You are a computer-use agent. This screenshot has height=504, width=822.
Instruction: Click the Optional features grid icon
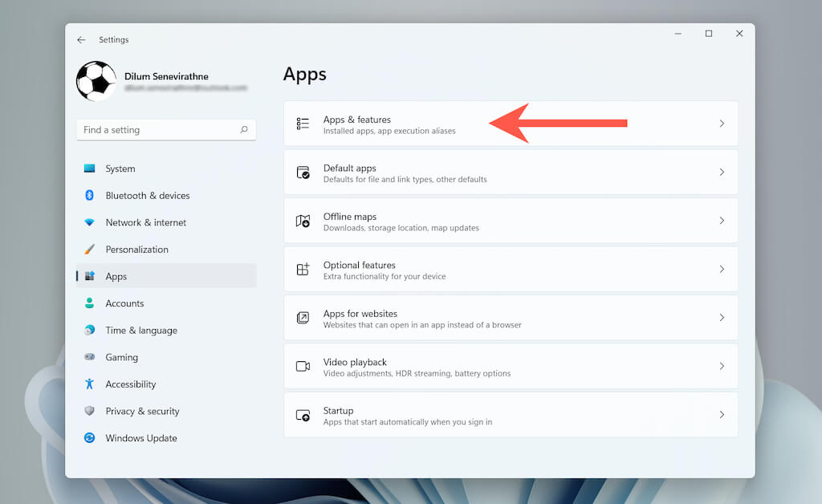pyautogui.click(x=303, y=270)
